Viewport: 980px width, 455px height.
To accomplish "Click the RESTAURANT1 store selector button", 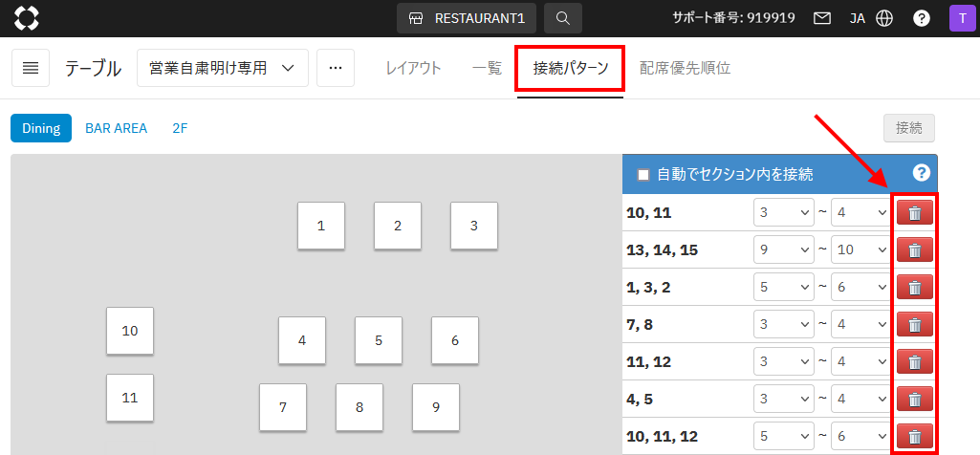I will tap(467, 18).
